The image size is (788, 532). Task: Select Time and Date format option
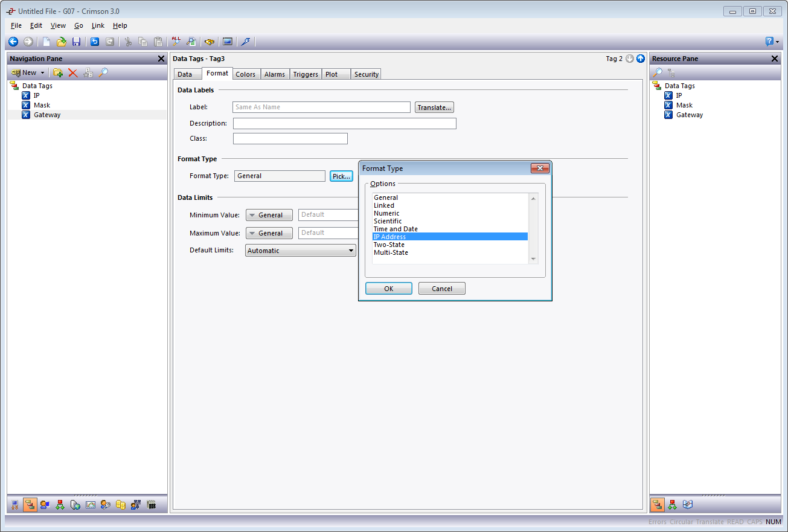[x=450, y=229]
